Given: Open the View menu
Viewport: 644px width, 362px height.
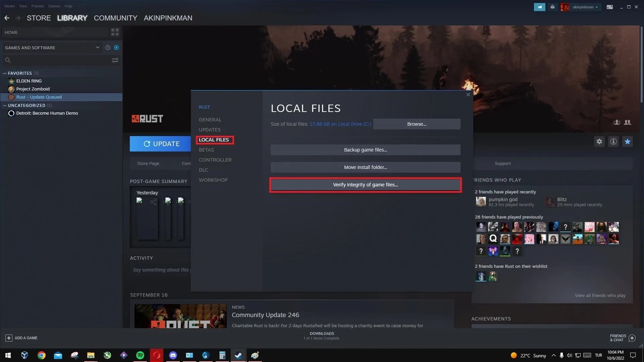Looking at the screenshot, I should pos(23,6).
